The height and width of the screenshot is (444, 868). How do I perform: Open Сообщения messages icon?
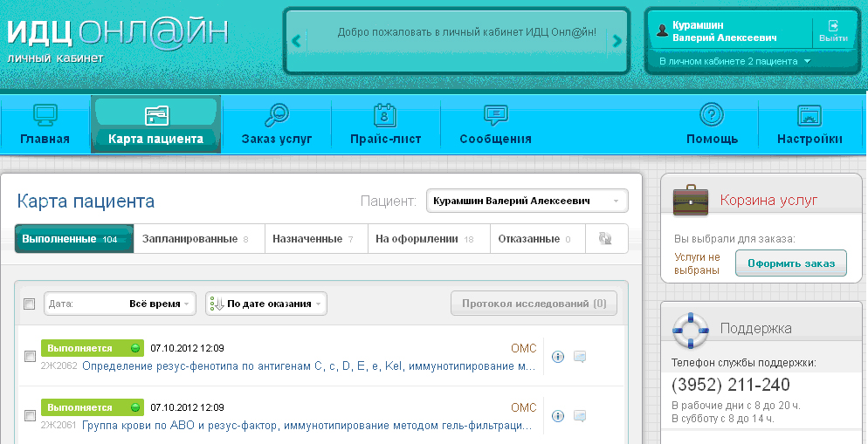495,115
